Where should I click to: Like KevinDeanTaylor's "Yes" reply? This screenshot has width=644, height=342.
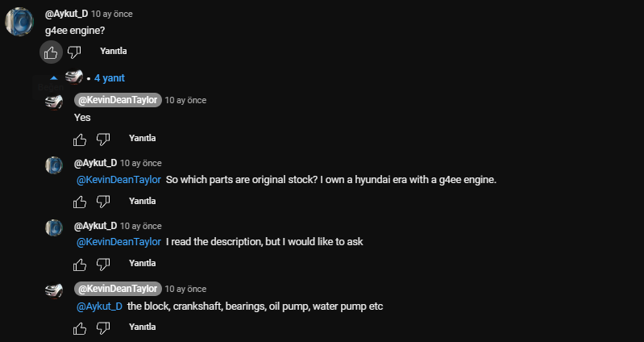[x=80, y=139]
